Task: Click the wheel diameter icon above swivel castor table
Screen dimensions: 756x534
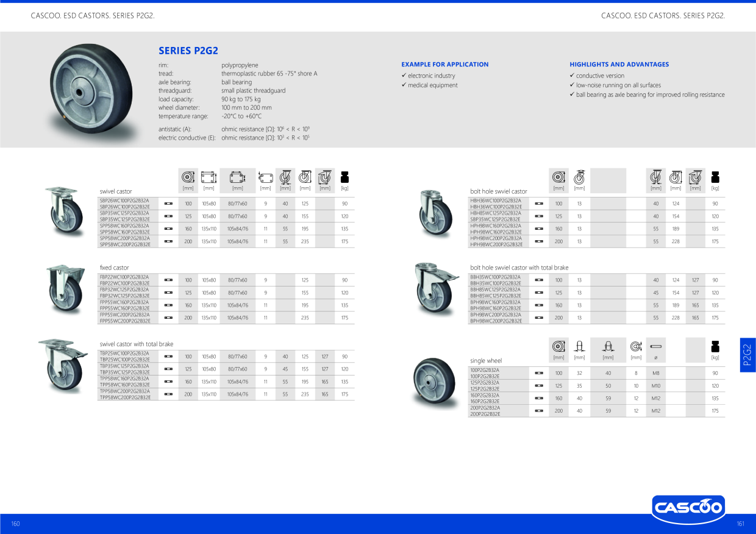Action: pyautogui.click(x=188, y=177)
